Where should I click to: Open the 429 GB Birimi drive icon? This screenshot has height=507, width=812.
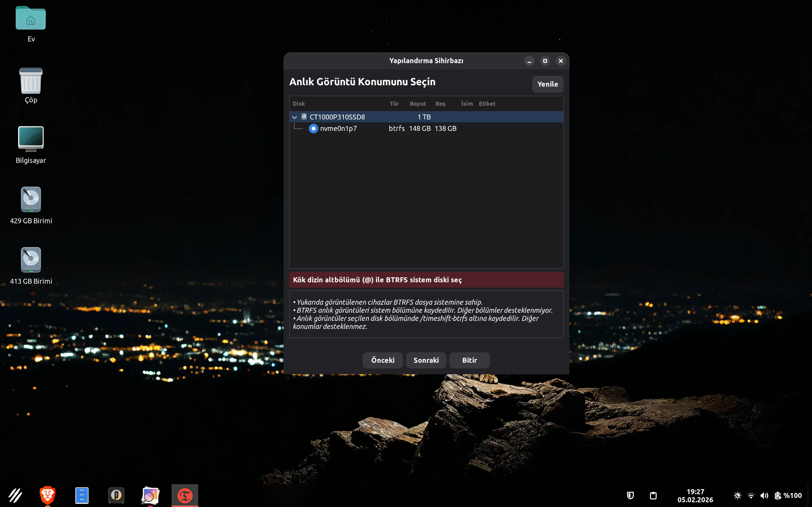click(31, 200)
